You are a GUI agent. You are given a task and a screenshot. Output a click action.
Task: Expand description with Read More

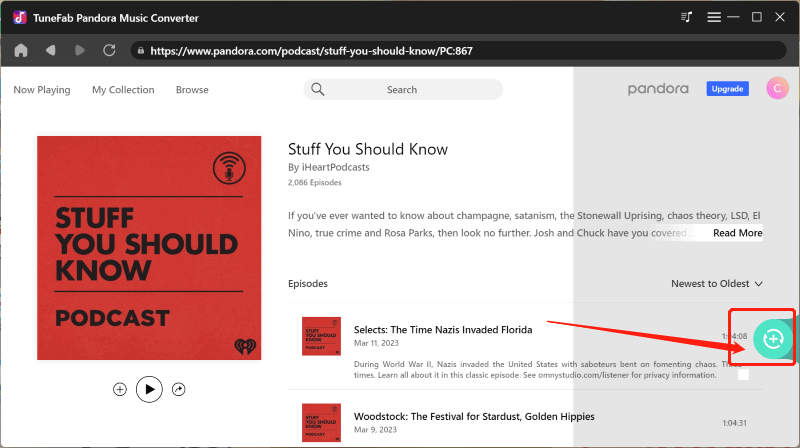click(738, 233)
